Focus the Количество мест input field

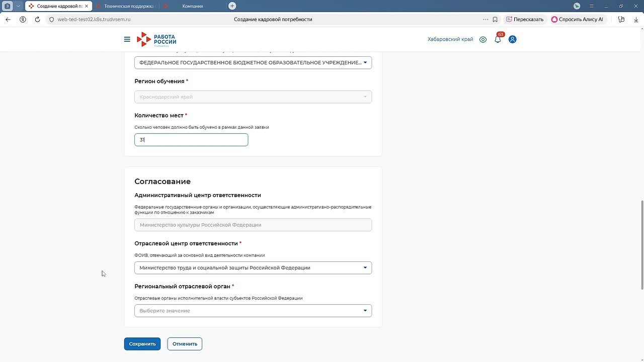191,140
